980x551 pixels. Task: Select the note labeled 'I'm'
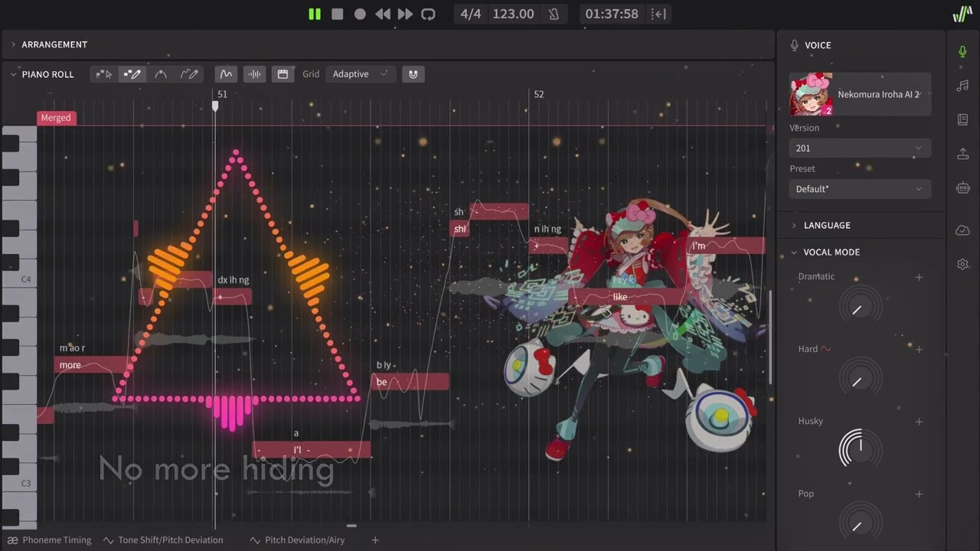(726, 246)
